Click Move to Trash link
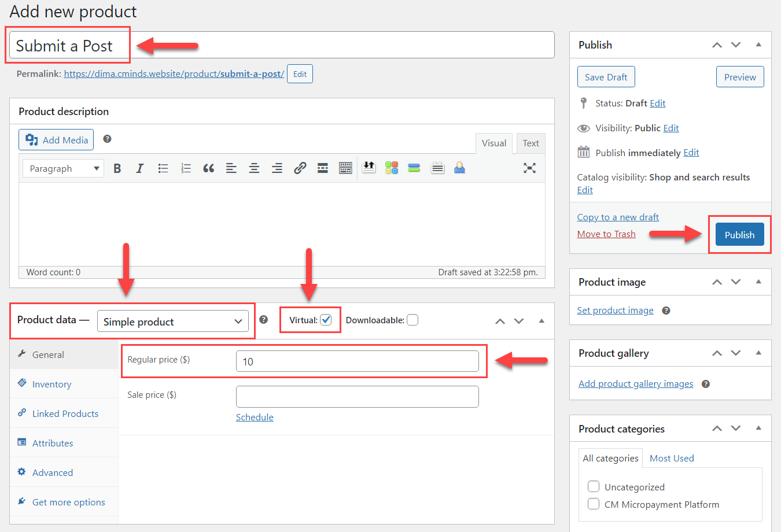Viewport: 781px width, 532px height. (x=606, y=234)
